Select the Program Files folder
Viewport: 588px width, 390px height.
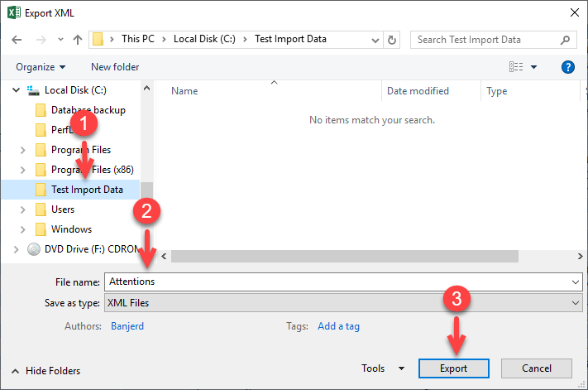coord(80,150)
